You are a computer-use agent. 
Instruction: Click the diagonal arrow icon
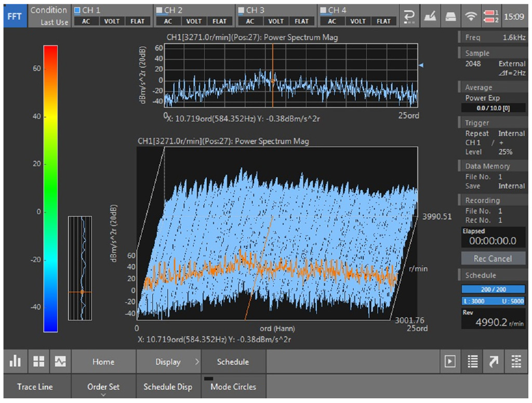point(494,362)
